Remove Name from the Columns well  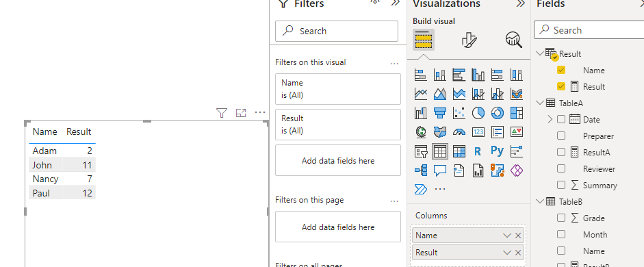tap(518, 236)
